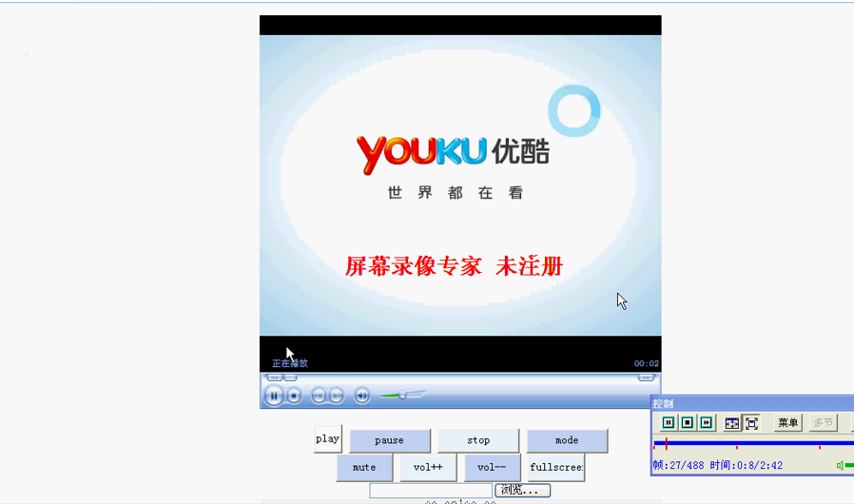Click the green speaker icon in 控制 panel

(841, 465)
